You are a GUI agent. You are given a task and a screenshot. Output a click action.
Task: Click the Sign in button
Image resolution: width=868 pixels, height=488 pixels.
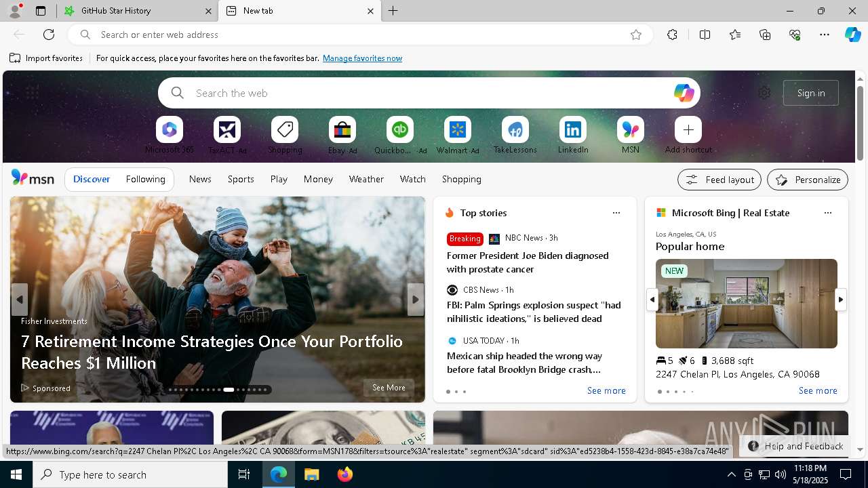[x=811, y=93]
